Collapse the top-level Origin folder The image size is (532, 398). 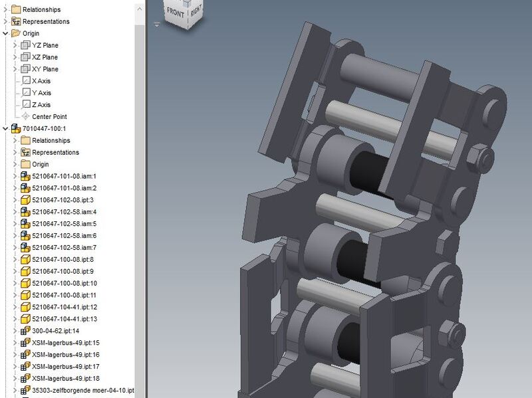pyautogui.click(x=5, y=33)
